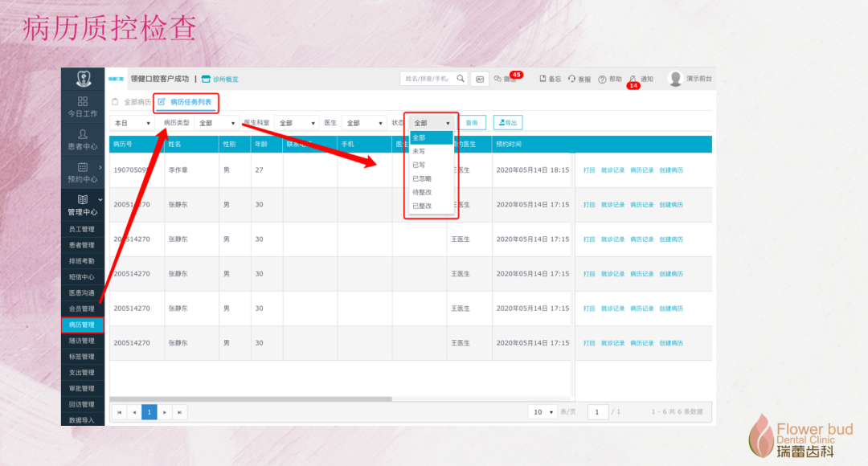This screenshot has width=868, height=466.
Task: Open 医患沟通 in the sidebar
Action: click(83, 292)
